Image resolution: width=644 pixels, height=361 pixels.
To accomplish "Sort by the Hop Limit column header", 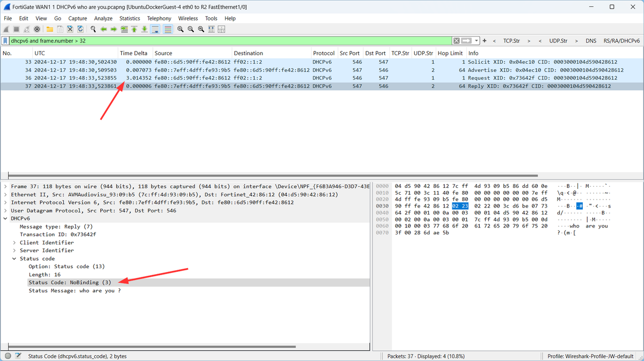I will [x=450, y=53].
